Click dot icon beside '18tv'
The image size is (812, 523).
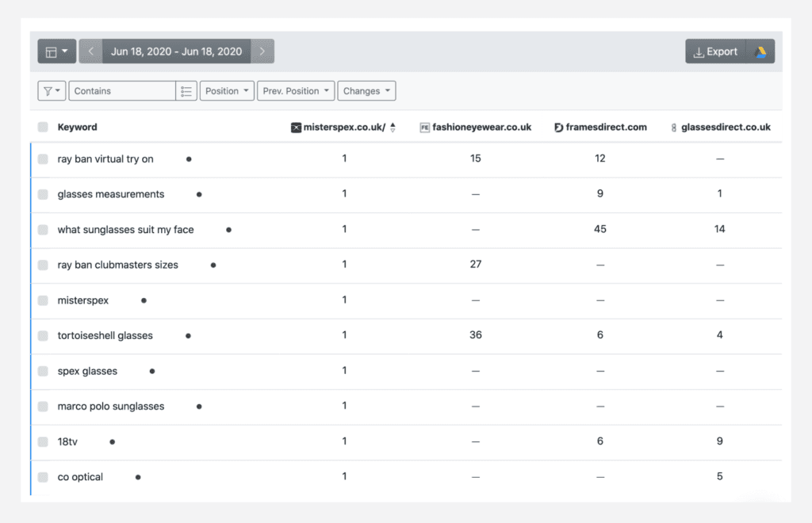coord(113,442)
